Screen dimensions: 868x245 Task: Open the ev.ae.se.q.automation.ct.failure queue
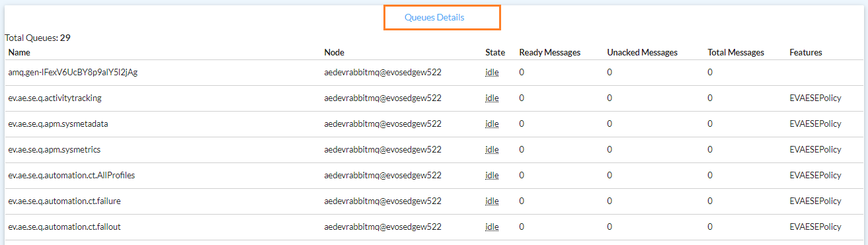tap(64, 201)
